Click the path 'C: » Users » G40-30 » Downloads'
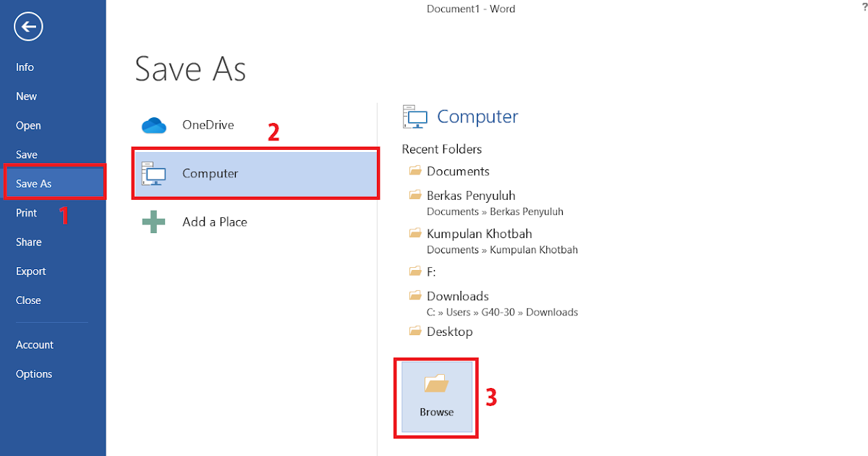 point(502,313)
